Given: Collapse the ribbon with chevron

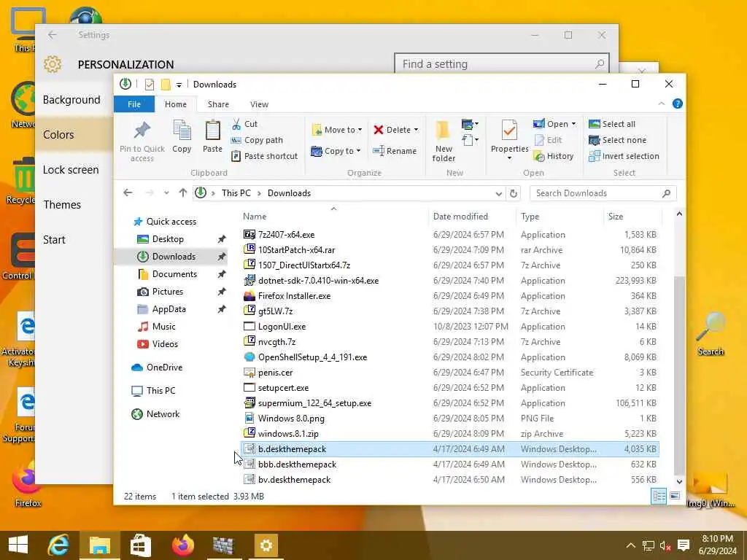Looking at the screenshot, I should point(661,104).
